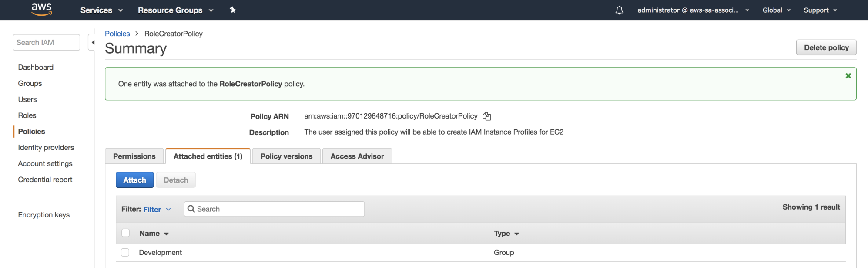Select the Development entity name
This screenshot has width=868, height=268.
pyautogui.click(x=161, y=253)
